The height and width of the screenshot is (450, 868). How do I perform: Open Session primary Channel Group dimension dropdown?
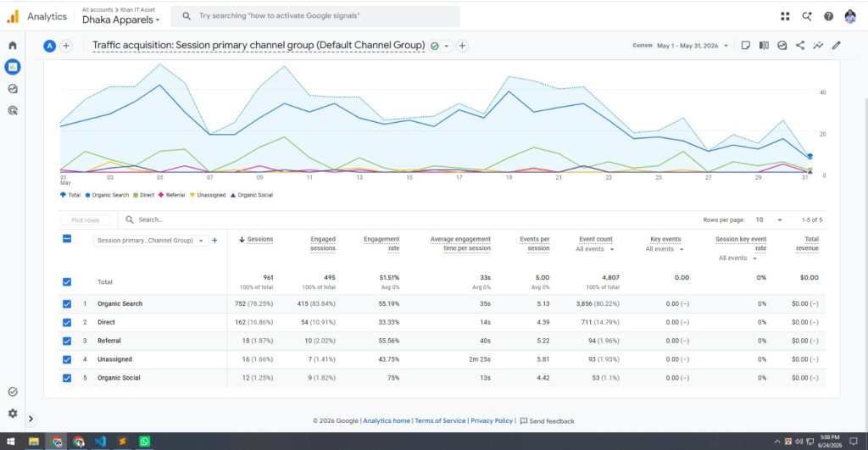tap(151, 240)
